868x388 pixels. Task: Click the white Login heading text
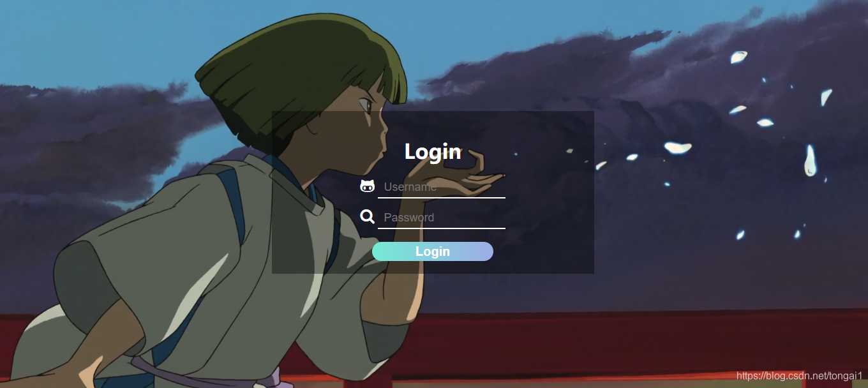point(433,152)
